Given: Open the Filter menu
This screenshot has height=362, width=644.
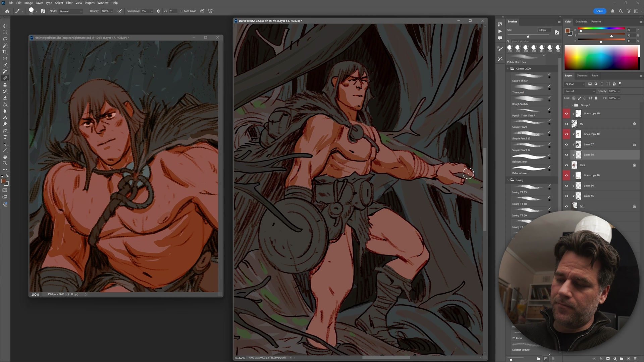Looking at the screenshot, I should [x=69, y=3].
